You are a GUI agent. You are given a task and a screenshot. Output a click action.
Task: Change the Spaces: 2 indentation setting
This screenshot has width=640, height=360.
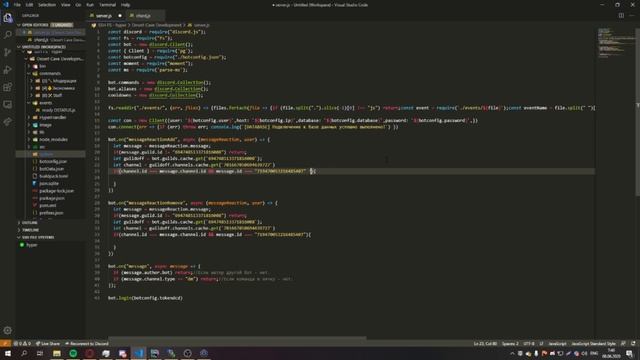click(x=510, y=344)
